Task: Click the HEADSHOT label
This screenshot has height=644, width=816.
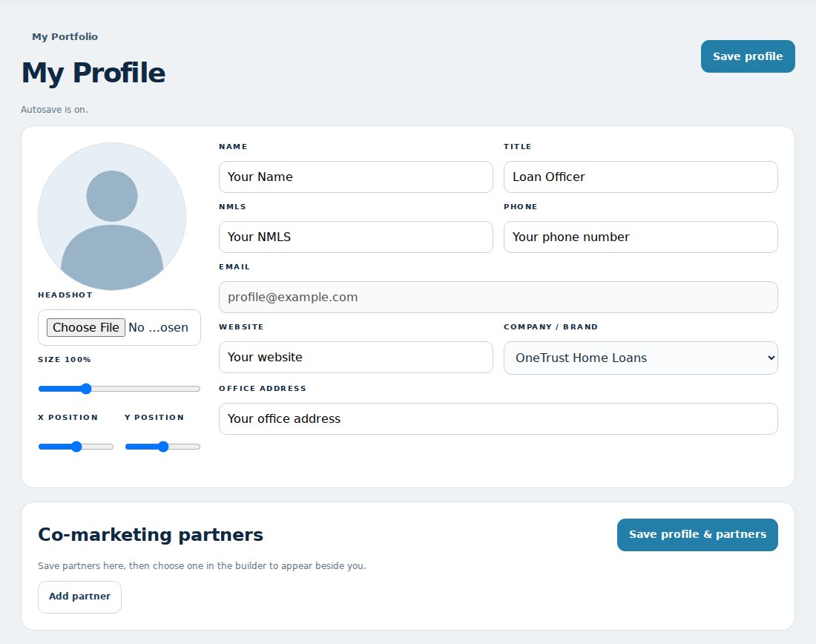Action: [x=65, y=295]
